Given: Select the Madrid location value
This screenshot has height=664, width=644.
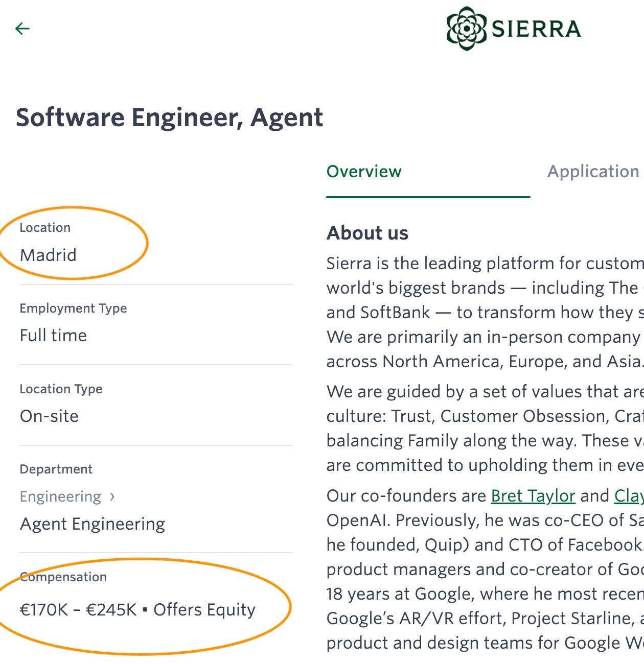Looking at the screenshot, I should click(48, 255).
